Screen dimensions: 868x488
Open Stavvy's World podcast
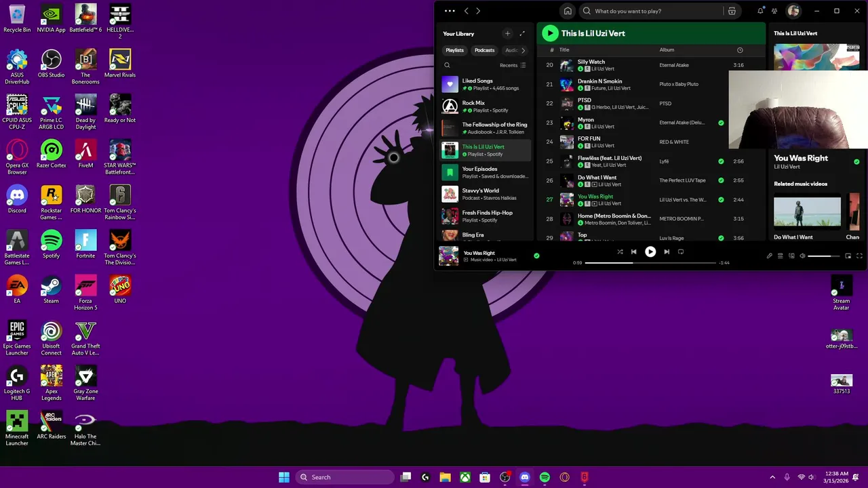coord(486,195)
